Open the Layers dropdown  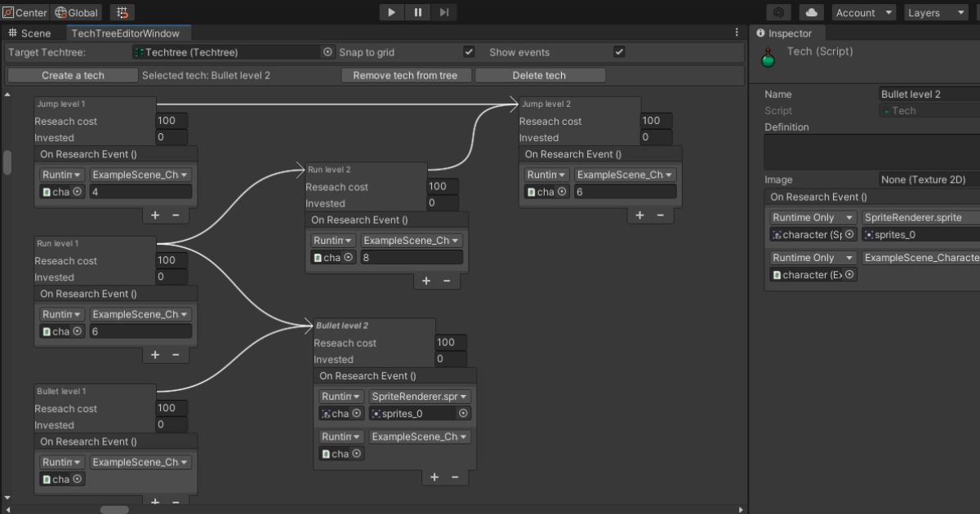click(936, 12)
